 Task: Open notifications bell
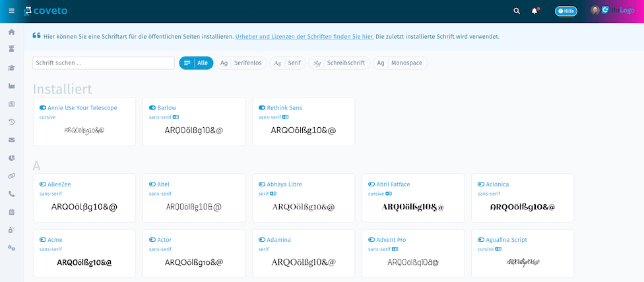[534, 11]
